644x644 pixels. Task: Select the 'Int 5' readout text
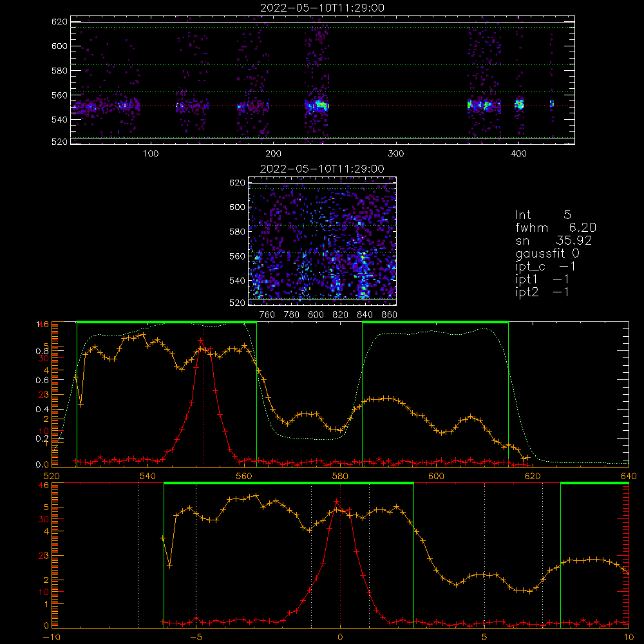click(543, 214)
